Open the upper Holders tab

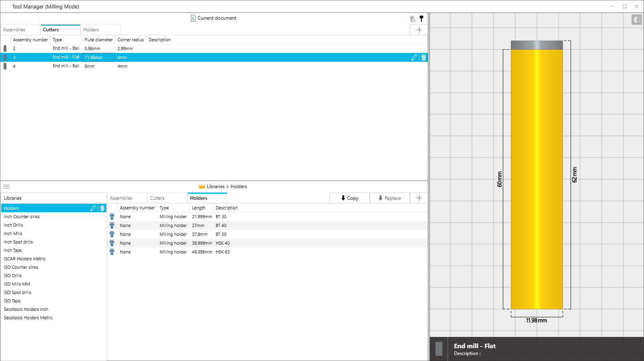[91, 30]
